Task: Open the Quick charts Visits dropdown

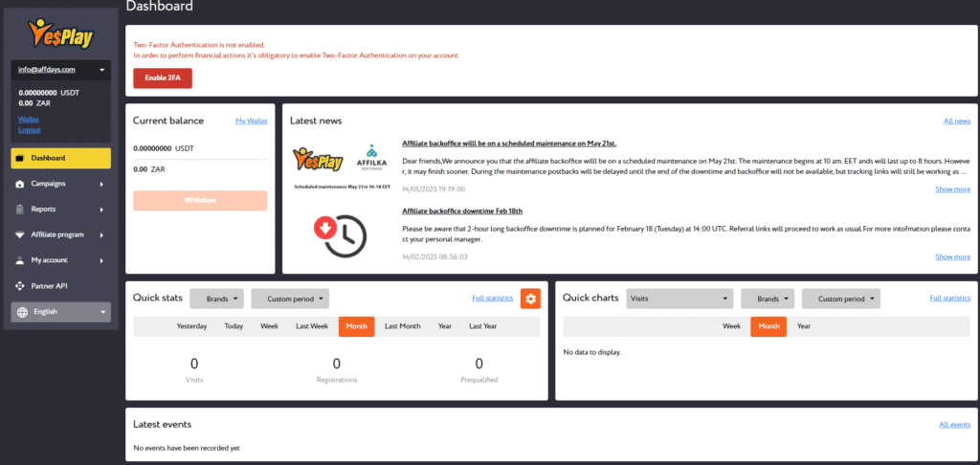Action: (x=680, y=299)
